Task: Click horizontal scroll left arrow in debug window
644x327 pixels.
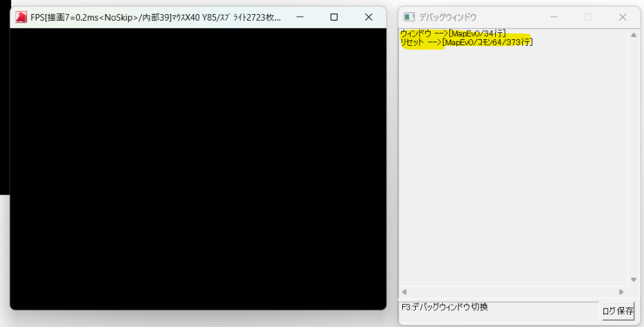Action: [x=405, y=292]
